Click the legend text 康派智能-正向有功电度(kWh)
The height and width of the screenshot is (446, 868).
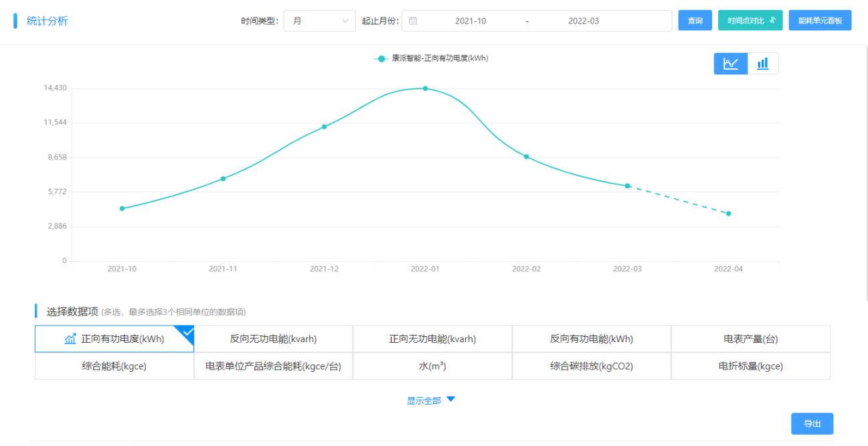tap(440, 58)
